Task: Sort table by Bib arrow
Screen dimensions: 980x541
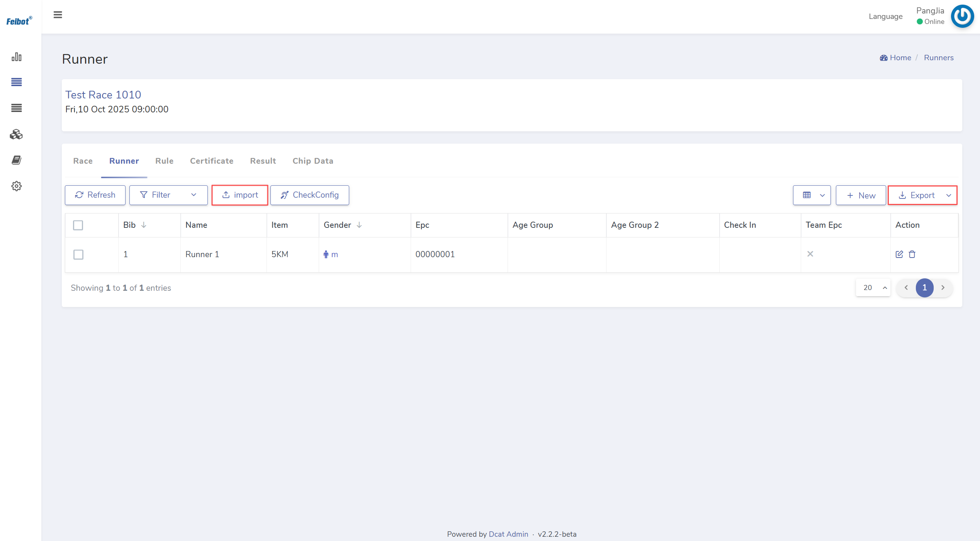Action: 144,225
